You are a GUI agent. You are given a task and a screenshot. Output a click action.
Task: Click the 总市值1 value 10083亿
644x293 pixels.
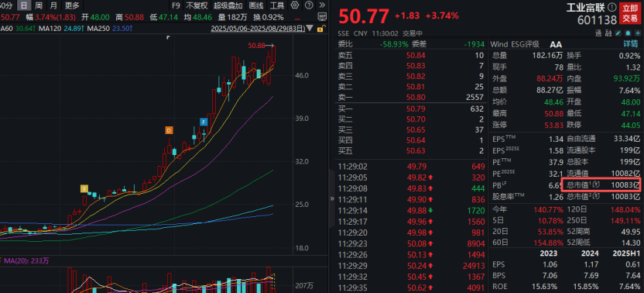pyautogui.click(x=625, y=184)
